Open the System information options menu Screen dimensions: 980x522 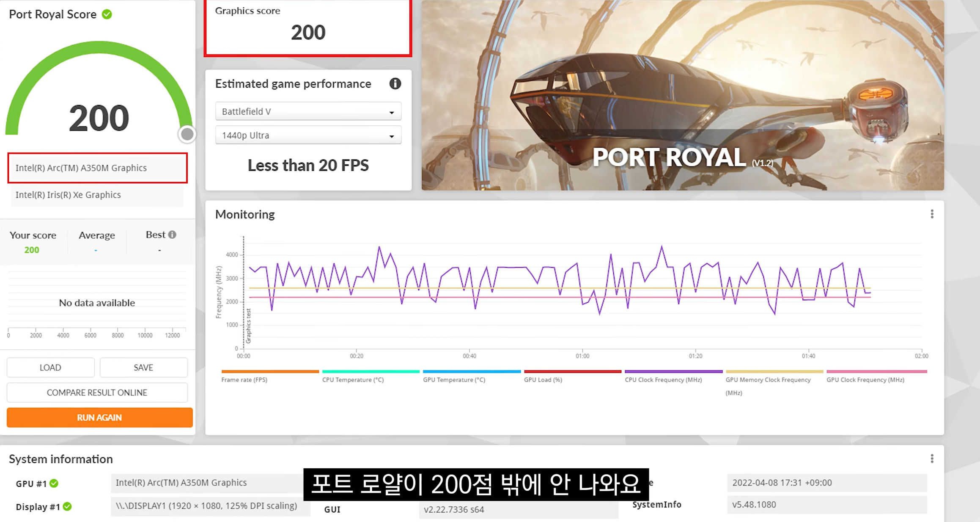(932, 458)
